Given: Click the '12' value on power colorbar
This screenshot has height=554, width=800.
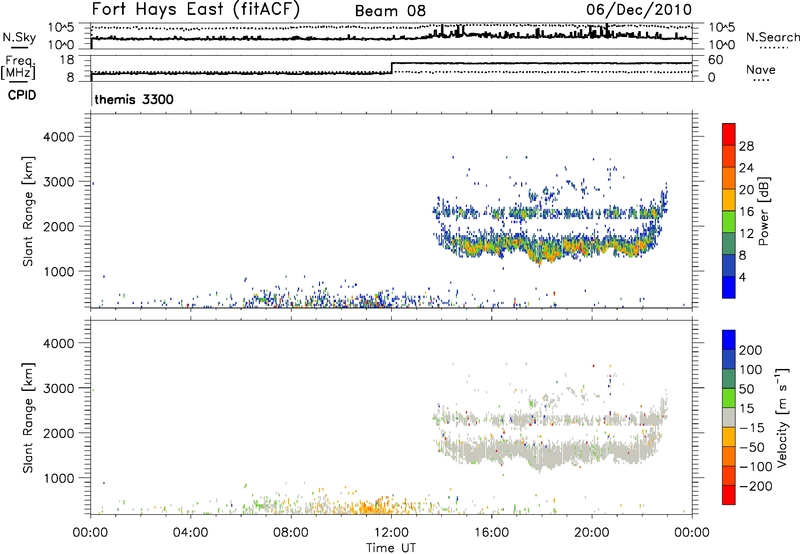Looking at the screenshot, I should [746, 234].
